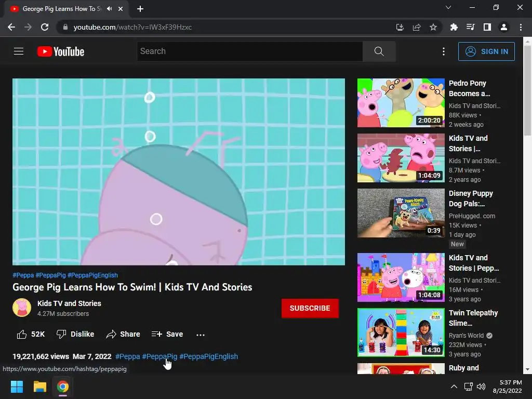Image resolution: width=532 pixels, height=399 pixels.
Task: Open Disney Puppy Dog Pals title
Action: [x=471, y=198]
